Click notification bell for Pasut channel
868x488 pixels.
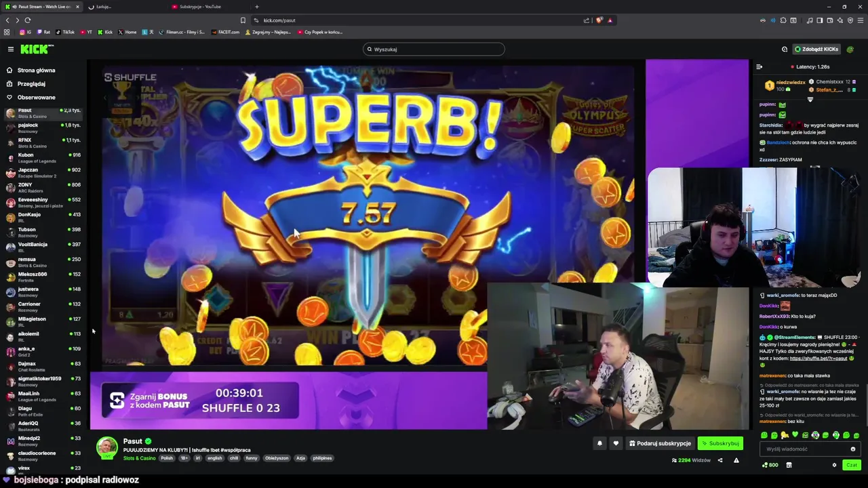click(x=599, y=443)
